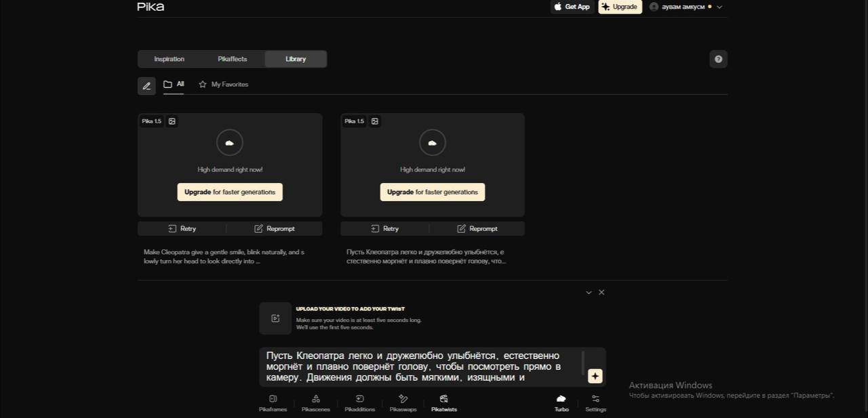Open the help question mark icon

[718, 59]
